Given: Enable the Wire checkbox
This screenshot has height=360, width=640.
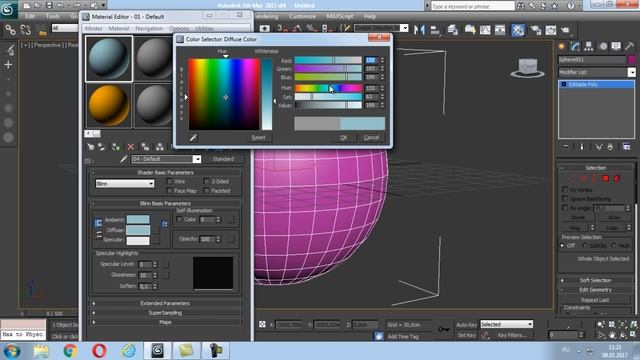Looking at the screenshot, I should pos(169,181).
